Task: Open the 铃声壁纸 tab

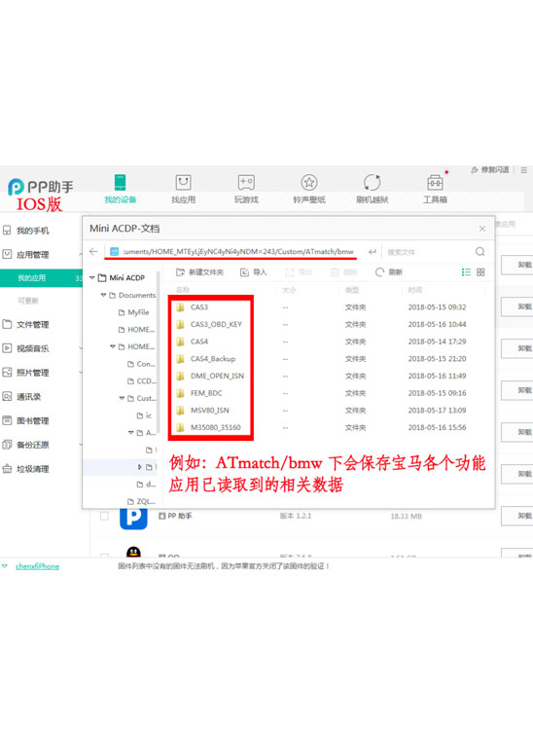Action: (x=309, y=189)
